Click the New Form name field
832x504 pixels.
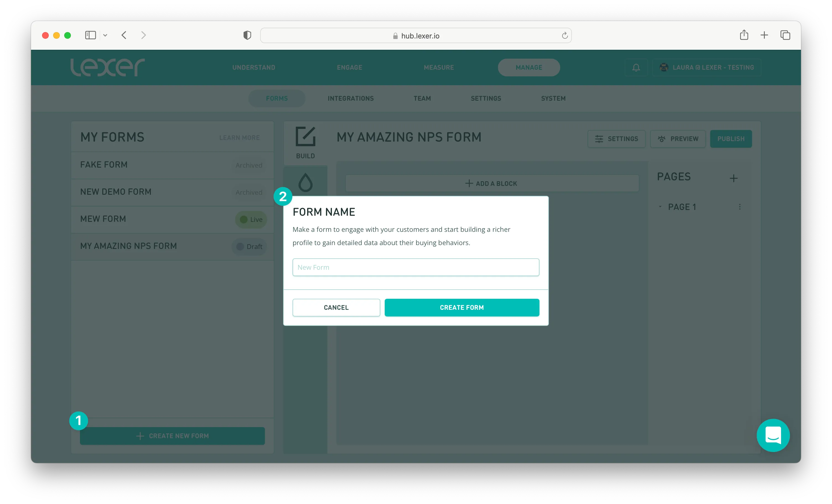click(416, 267)
